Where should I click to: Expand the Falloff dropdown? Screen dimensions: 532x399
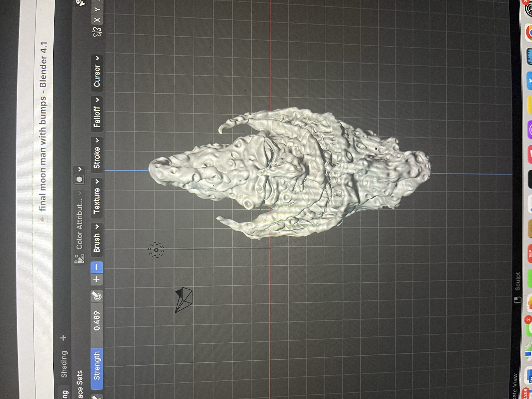pos(97,114)
